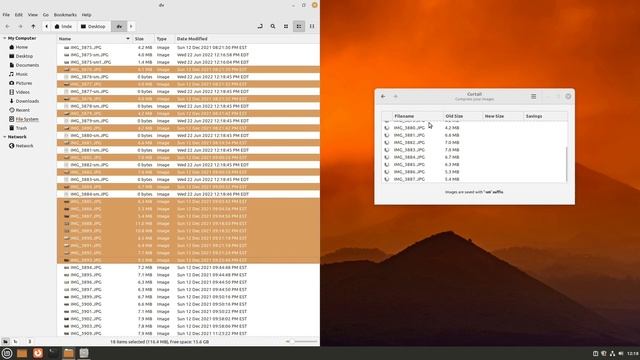Show tree view in sidebar status button
This screenshot has width=640, height=360.
pyautogui.click(x=15, y=341)
